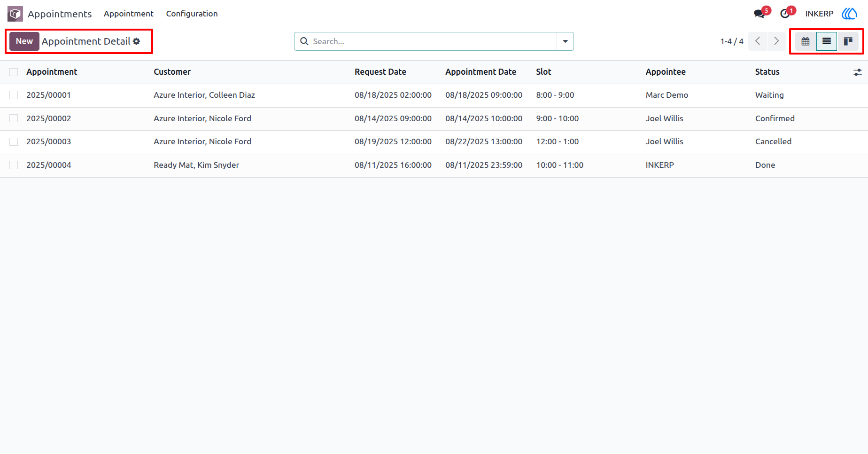Check the row for appointment 2025/00002

tap(14, 118)
